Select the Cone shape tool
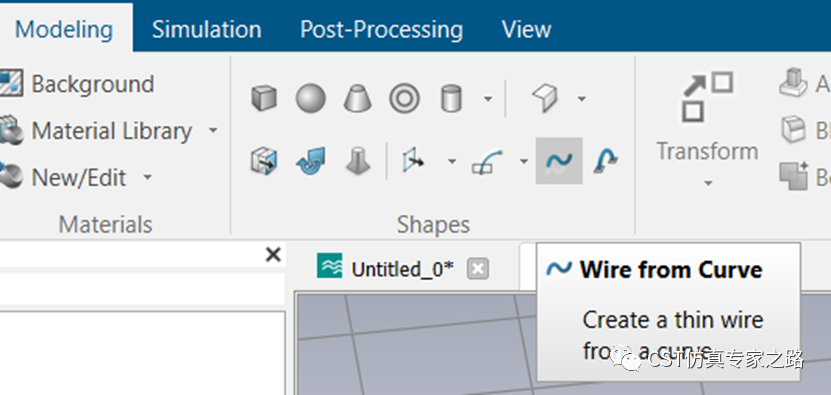This screenshot has width=831, height=395. [x=357, y=99]
